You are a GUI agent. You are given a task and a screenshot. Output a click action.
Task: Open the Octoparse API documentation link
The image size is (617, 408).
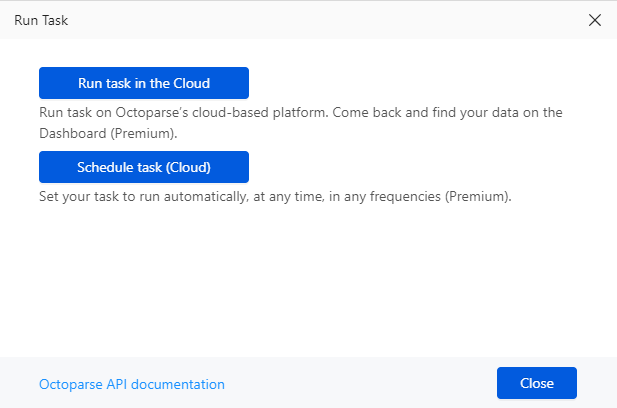point(131,384)
